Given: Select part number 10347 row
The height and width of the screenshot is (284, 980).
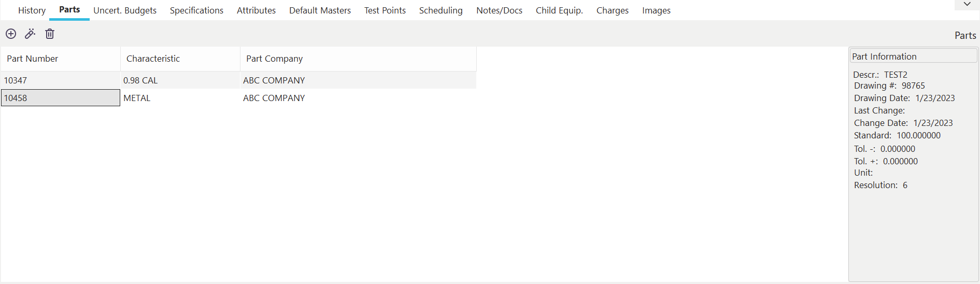Looking at the screenshot, I should click(x=16, y=80).
